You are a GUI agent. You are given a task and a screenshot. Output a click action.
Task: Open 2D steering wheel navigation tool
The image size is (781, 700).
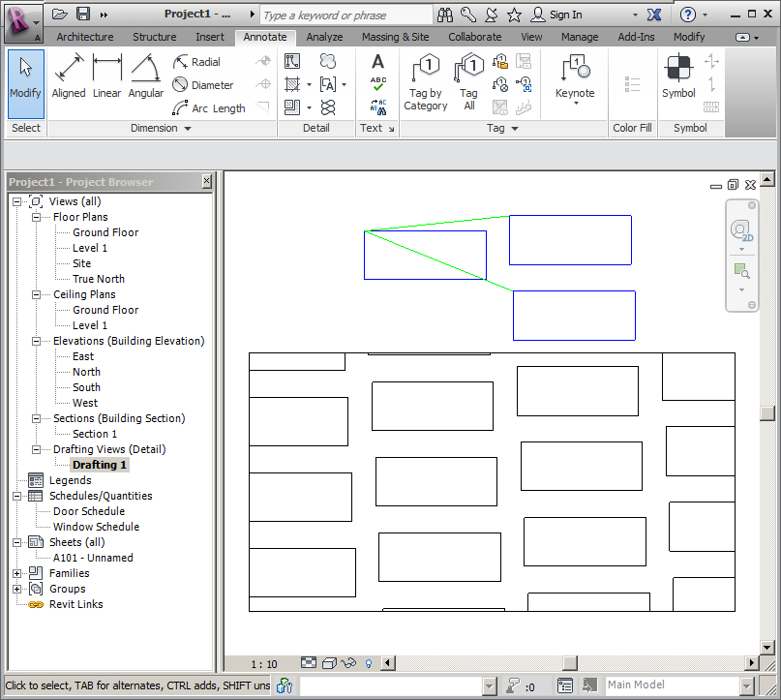click(x=741, y=230)
